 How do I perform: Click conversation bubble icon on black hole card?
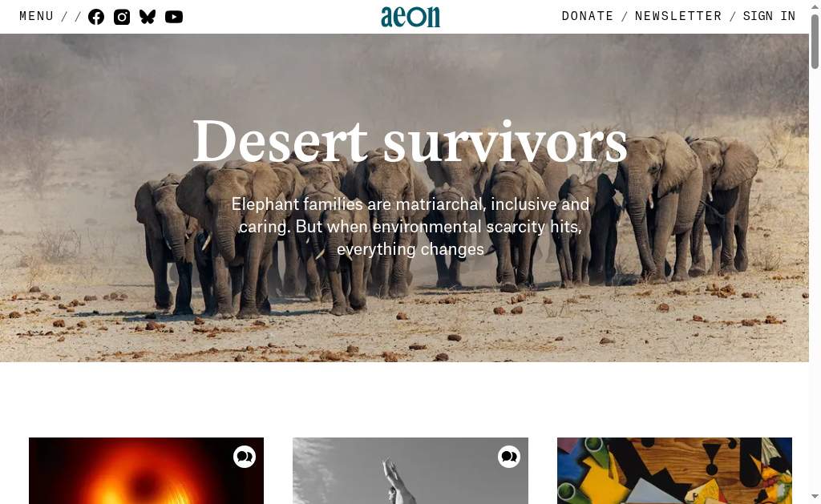(245, 457)
